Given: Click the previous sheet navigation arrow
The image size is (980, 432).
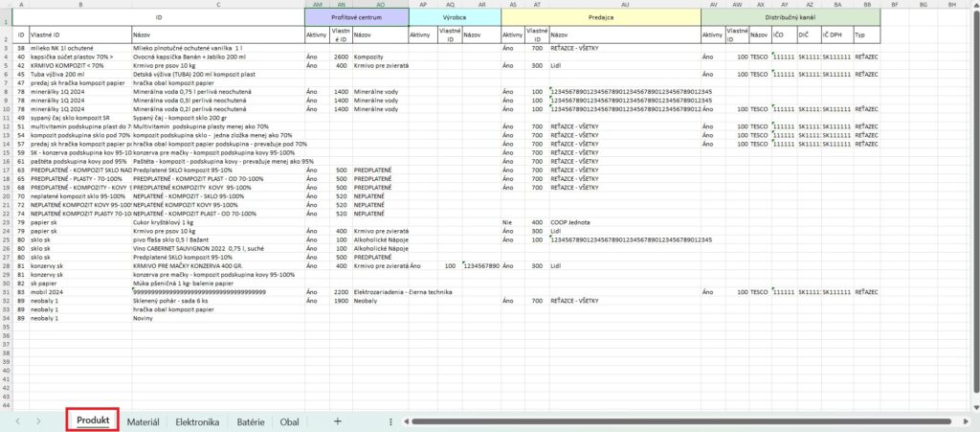Looking at the screenshot, I should [x=17, y=421].
